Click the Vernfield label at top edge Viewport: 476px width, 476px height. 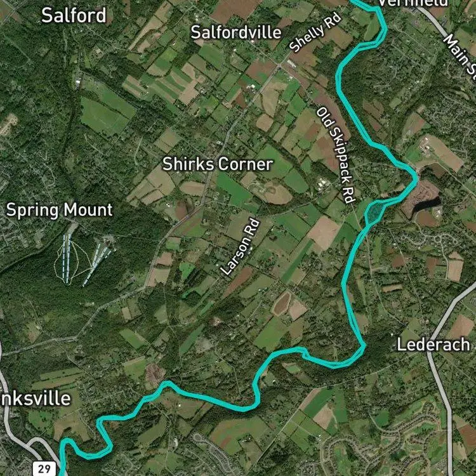tap(413, 3)
